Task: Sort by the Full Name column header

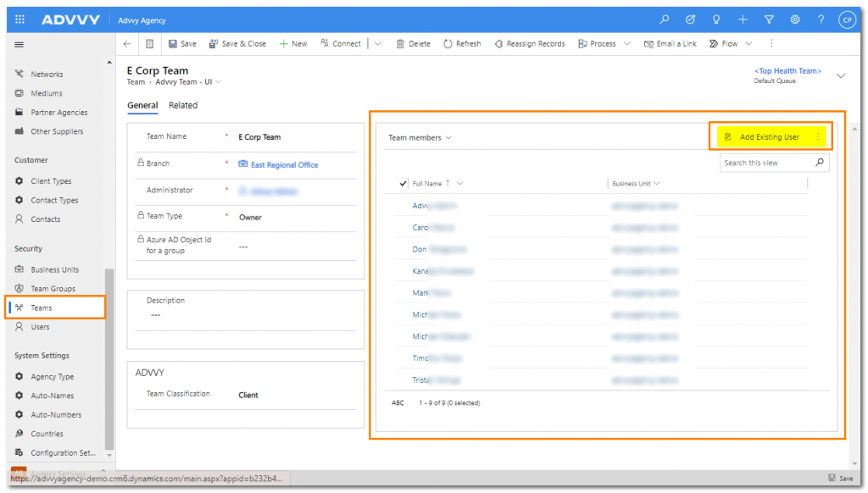Action: (428, 183)
